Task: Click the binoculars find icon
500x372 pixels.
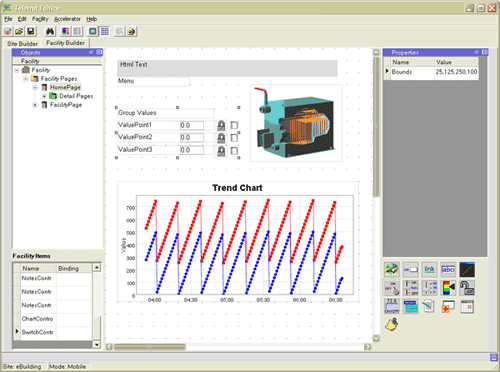Action: pyautogui.click(x=50, y=31)
